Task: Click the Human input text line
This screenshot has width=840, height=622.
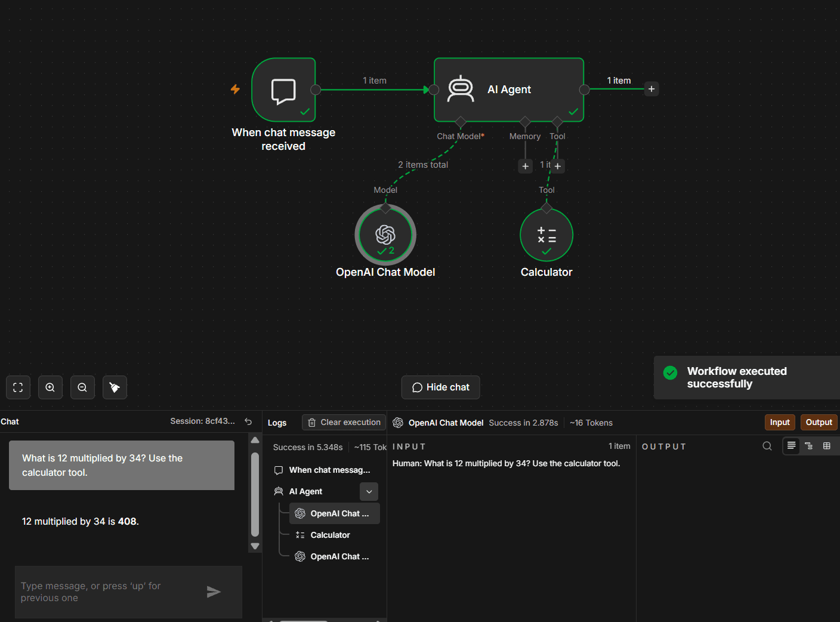Action: coord(506,463)
